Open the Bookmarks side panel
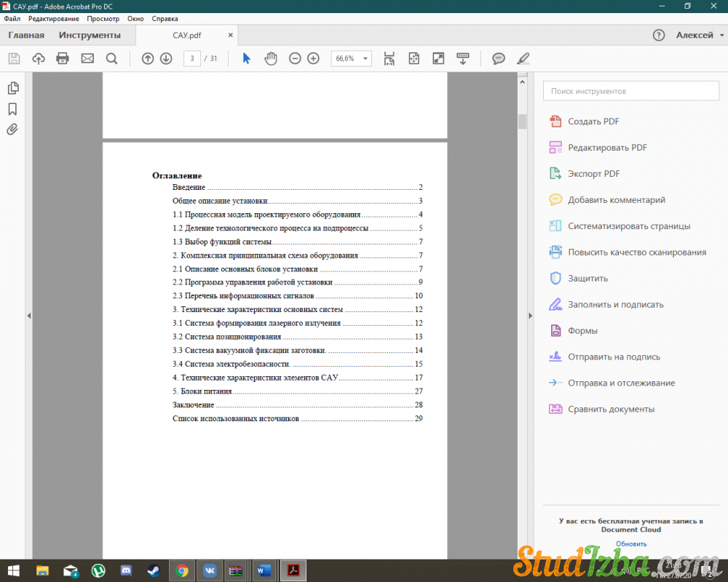This screenshot has height=582, width=728. (x=12, y=109)
